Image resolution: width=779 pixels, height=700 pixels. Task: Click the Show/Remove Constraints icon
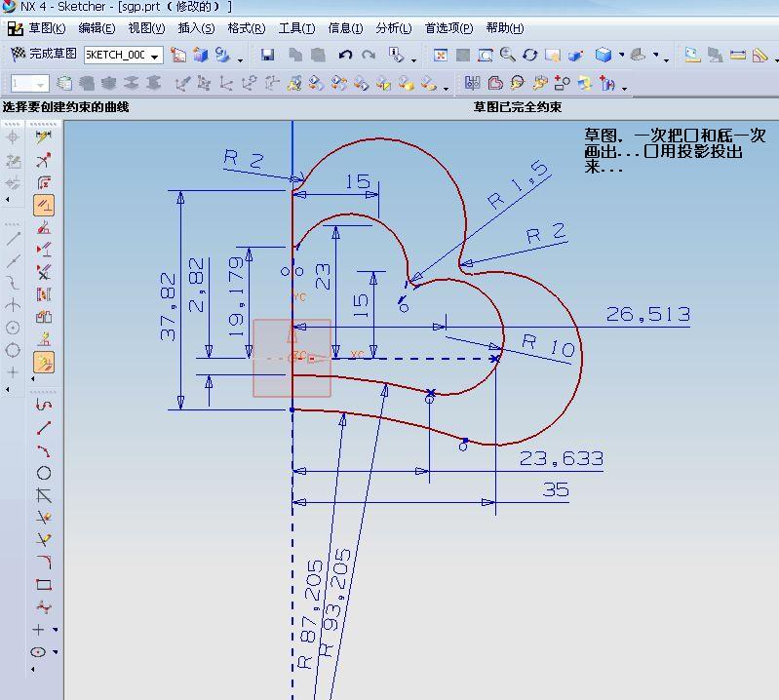44,272
